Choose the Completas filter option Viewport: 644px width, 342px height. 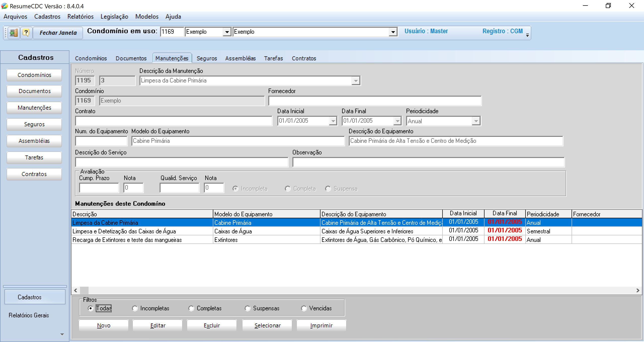pyautogui.click(x=191, y=308)
